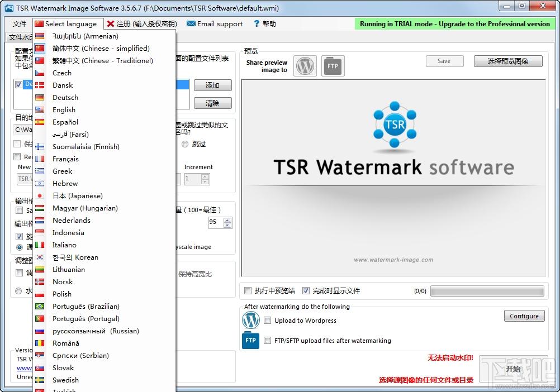
Task: Click the Slovak flag icon
Action: click(x=40, y=368)
